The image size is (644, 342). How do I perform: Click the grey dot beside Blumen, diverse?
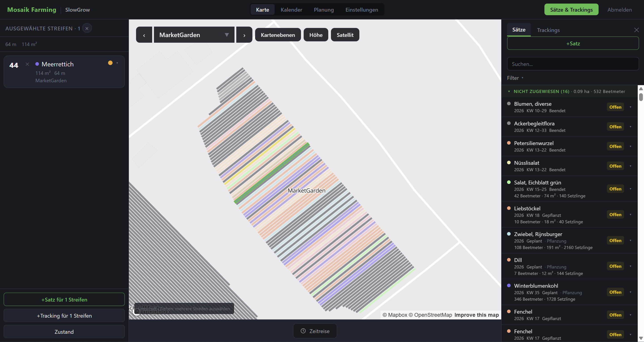(x=509, y=103)
